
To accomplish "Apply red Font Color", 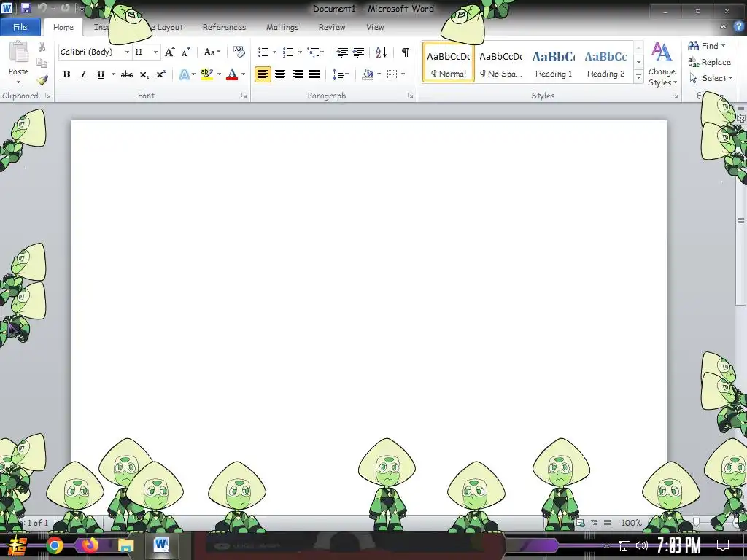I will (x=232, y=74).
